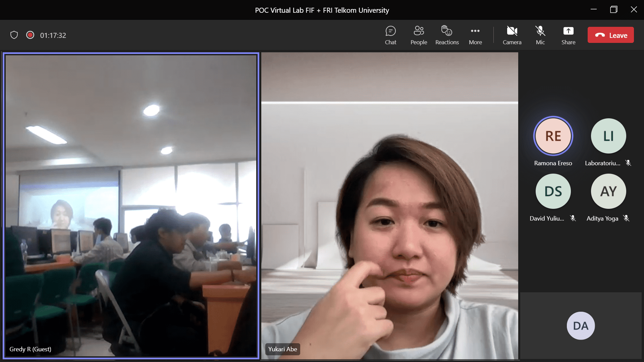Viewport: 644px width, 362px height.
Task: Click Aditya Yoga's muted mic icon
Action: (626, 218)
